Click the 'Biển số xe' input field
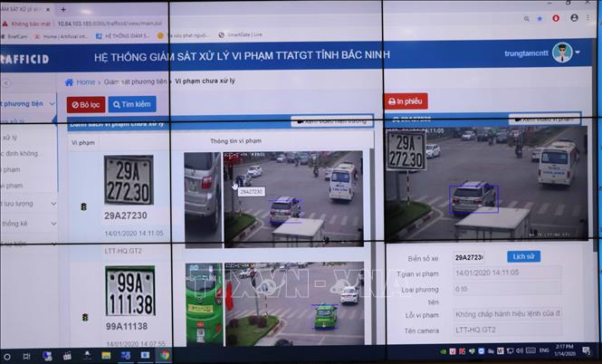602x364 pixels. coord(469,258)
